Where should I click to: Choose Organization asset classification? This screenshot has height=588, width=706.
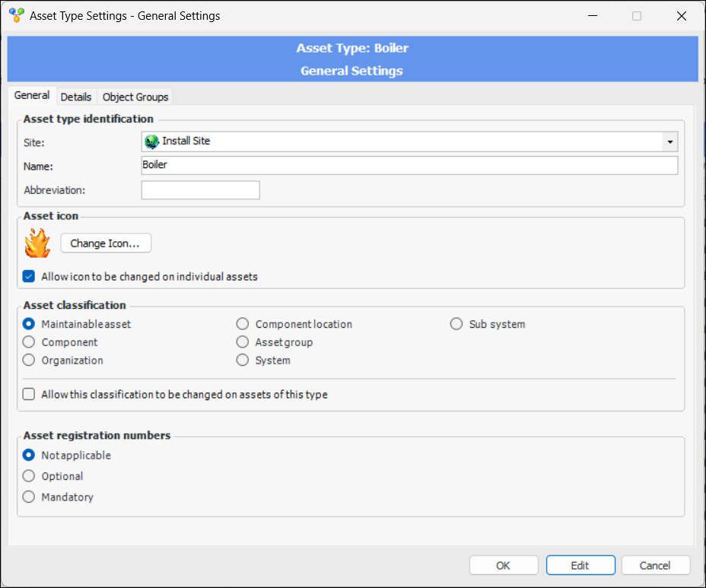(29, 361)
